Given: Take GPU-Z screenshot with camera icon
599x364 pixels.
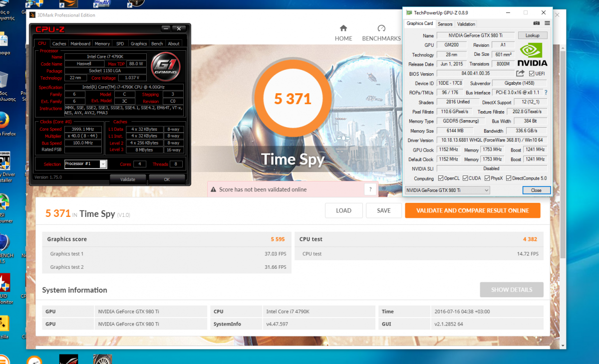Looking at the screenshot, I should coord(537,23).
